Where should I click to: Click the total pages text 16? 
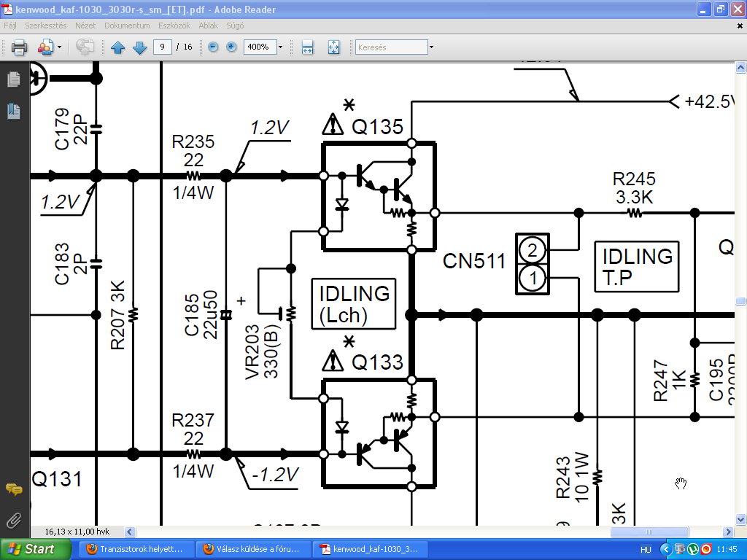pos(187,47)
